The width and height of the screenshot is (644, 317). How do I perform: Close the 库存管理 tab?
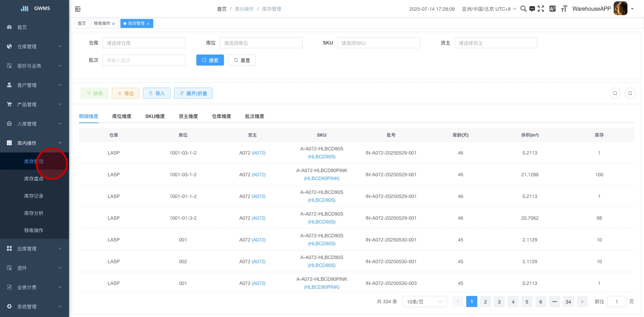pos(148,24)
